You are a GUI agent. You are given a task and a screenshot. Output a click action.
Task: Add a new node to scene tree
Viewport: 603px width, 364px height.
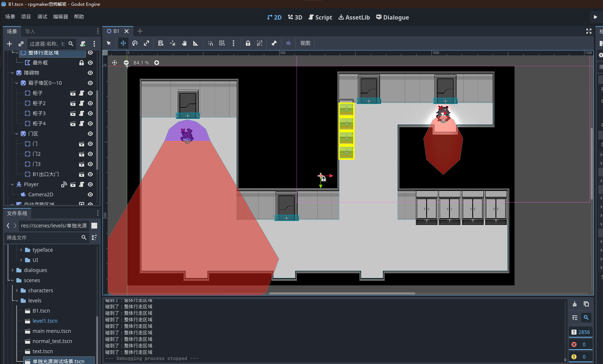[x=9, y=44]
